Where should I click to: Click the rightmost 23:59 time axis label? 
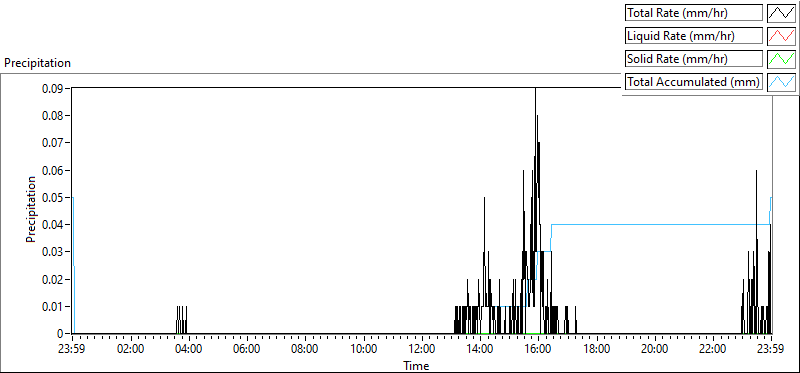[771, 350]
